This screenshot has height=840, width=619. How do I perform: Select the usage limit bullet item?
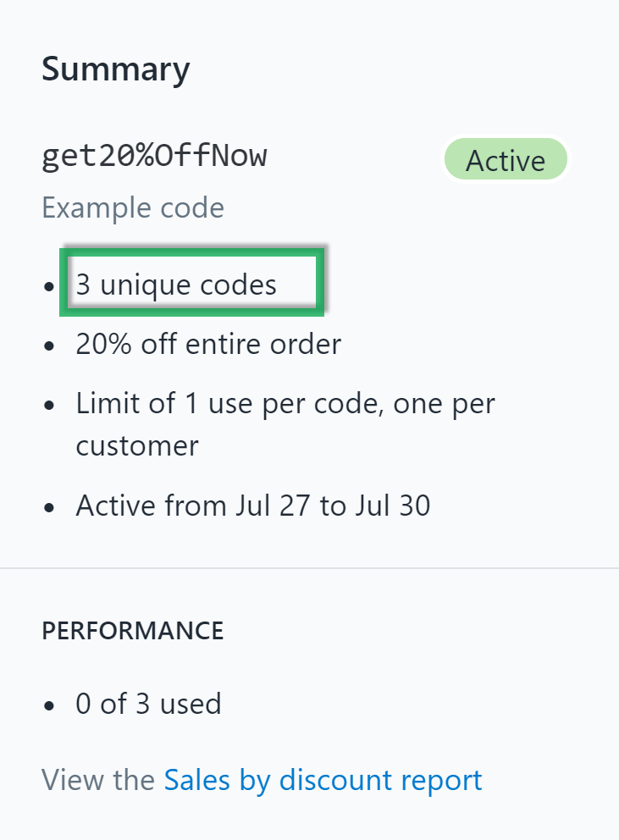pyautogui.click(x=285, y=403)
